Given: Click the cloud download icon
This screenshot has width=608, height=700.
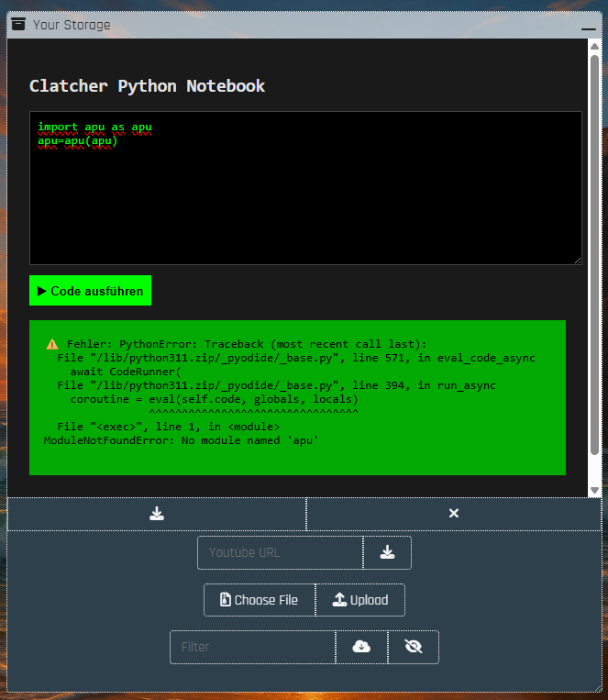Looking at the screenshot, I should (361, 647).
